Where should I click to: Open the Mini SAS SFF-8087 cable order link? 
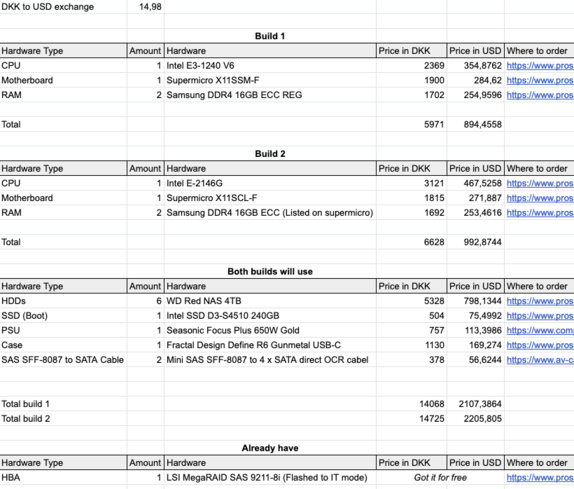coord(540,360)
